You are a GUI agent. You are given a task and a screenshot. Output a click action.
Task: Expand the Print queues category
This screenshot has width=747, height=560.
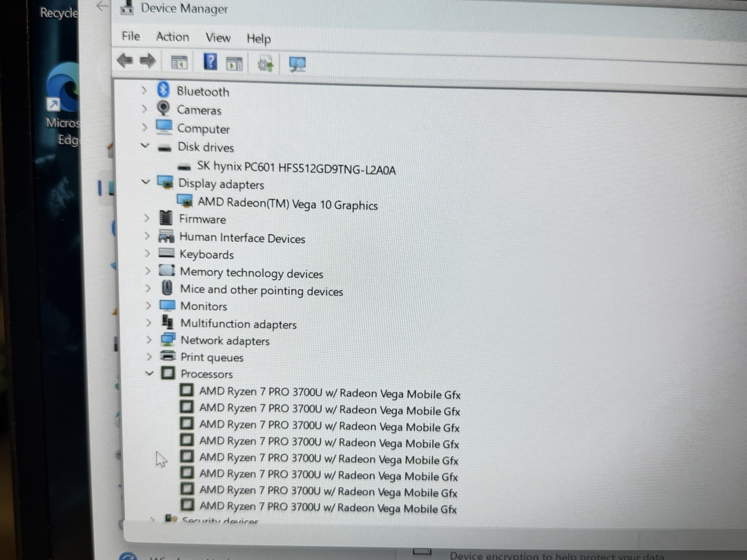[x=149, y=357]
